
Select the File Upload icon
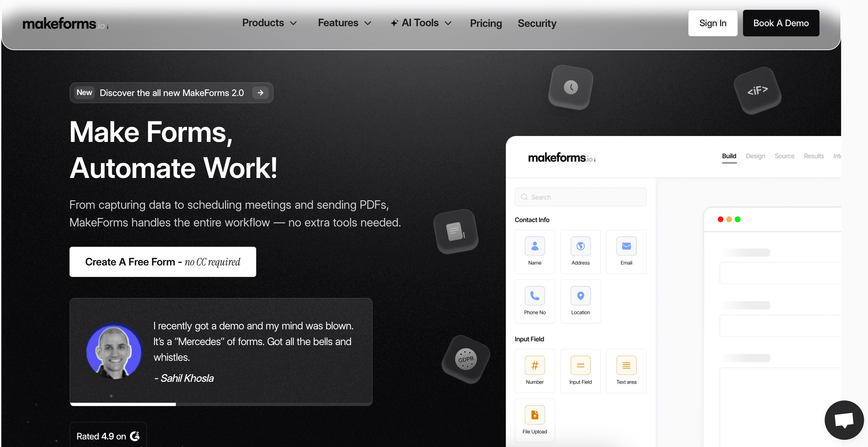point(534,415)
